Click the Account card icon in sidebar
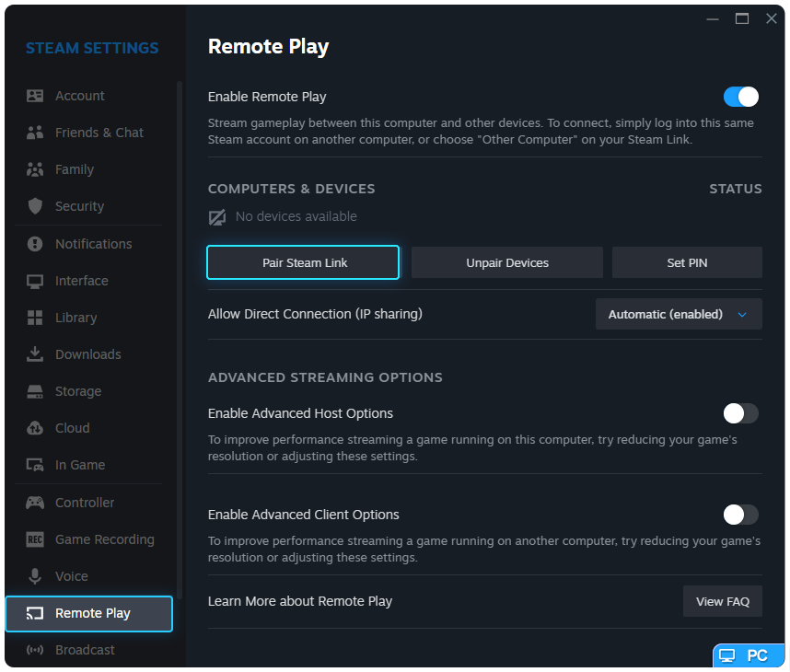 [x=35, y=96]
